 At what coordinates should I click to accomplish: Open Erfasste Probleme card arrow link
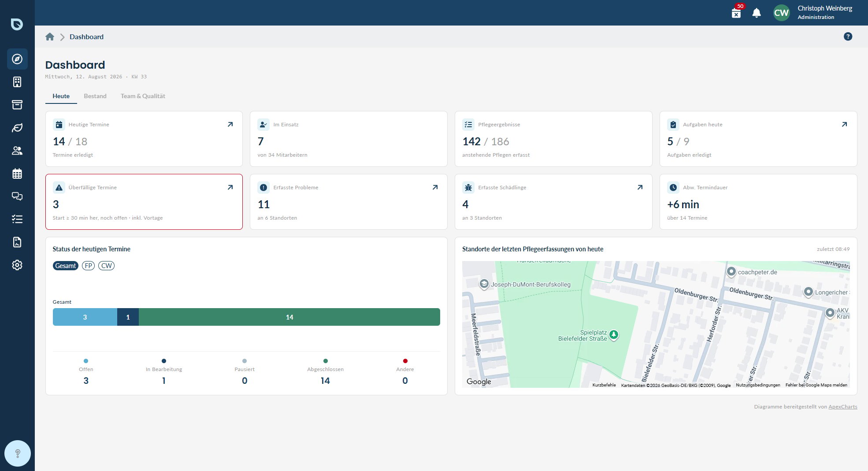tap(435, 188)
